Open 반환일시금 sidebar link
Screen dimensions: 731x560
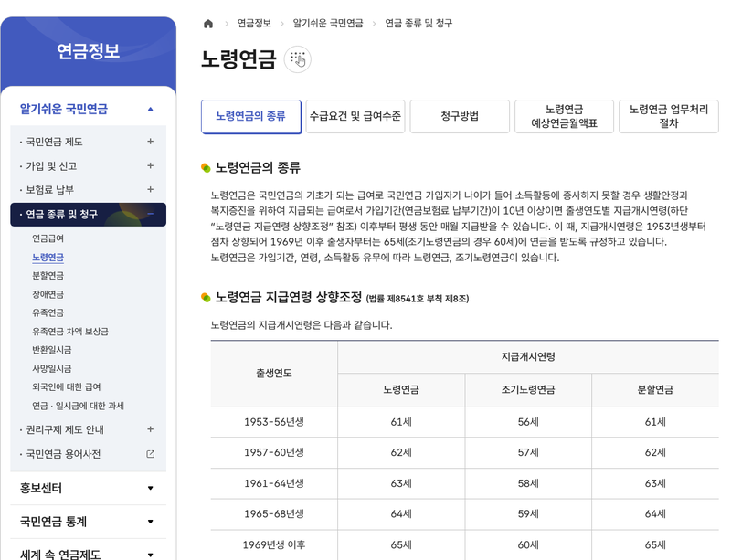point(52,350)
